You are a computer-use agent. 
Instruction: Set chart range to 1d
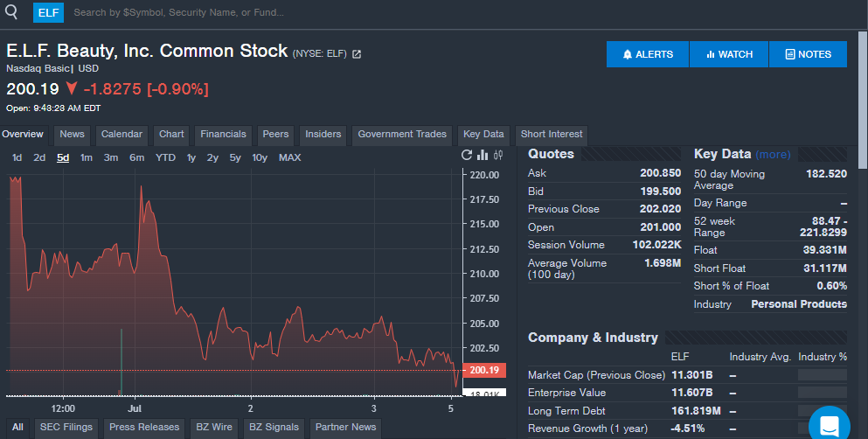pos(17,157)
